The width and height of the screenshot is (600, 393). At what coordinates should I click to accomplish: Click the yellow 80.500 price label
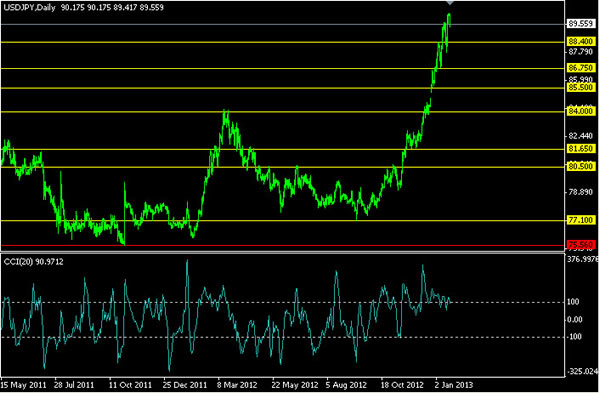(580, 166)
